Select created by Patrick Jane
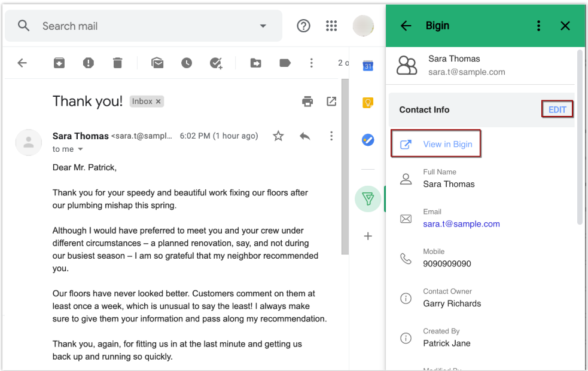This screenshot has width=588, height=371. click(x=447, y=344)
